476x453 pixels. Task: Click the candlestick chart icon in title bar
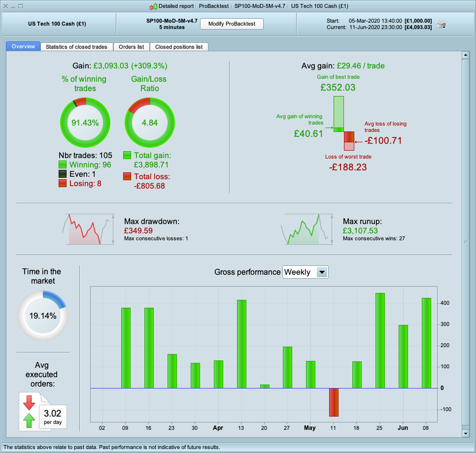coord(154,6)
